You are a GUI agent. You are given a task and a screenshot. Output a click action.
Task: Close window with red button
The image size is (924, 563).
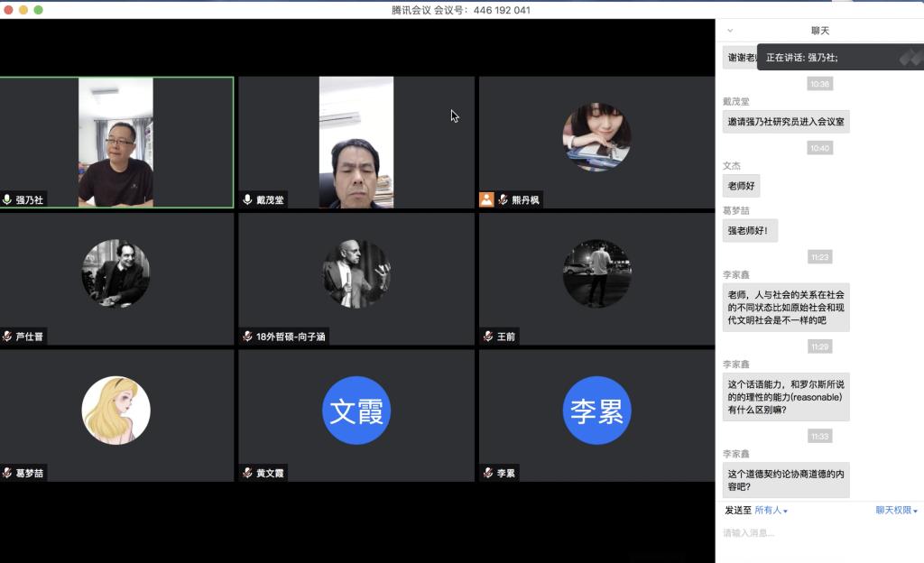coord(8,10)
